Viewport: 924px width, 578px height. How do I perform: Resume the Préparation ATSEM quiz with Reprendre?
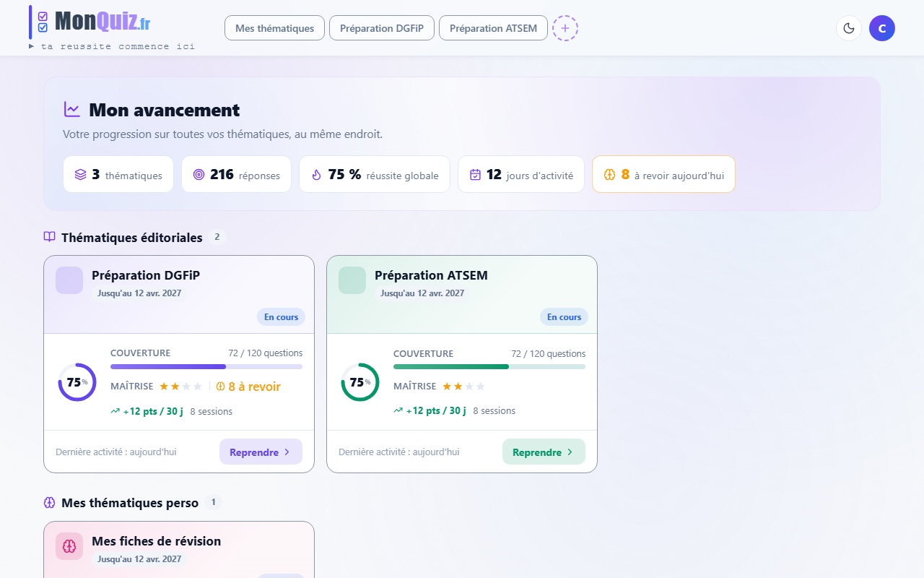[544, 452]
